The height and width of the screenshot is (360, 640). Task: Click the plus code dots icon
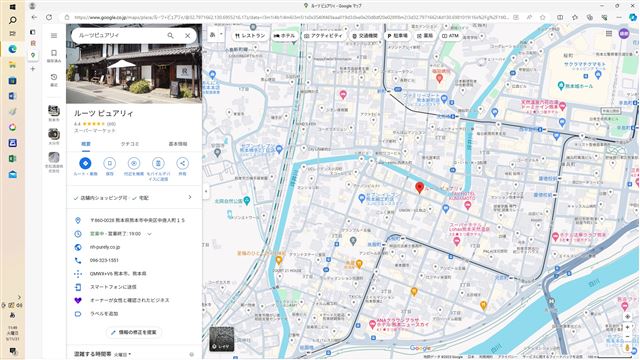[x=78, y=273]
